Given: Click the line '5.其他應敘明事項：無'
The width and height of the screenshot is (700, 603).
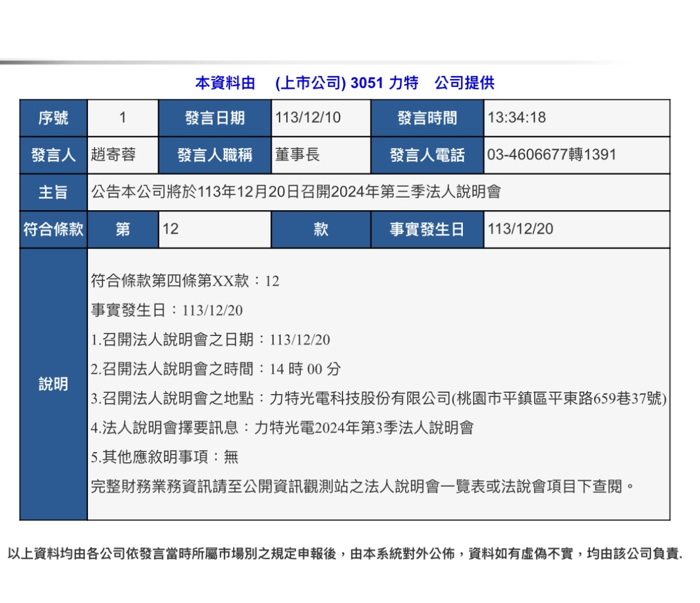Looking at the screenshot, I should (x=165, y=457).
